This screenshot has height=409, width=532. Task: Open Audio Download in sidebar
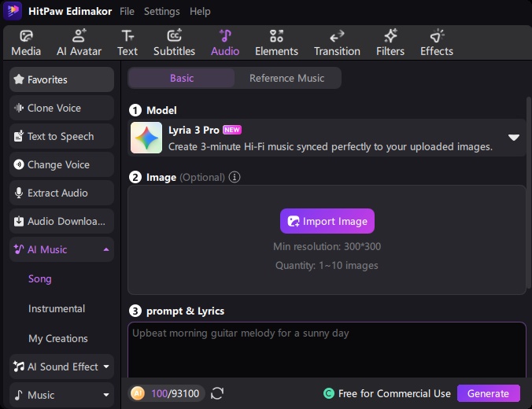point(61,221)
